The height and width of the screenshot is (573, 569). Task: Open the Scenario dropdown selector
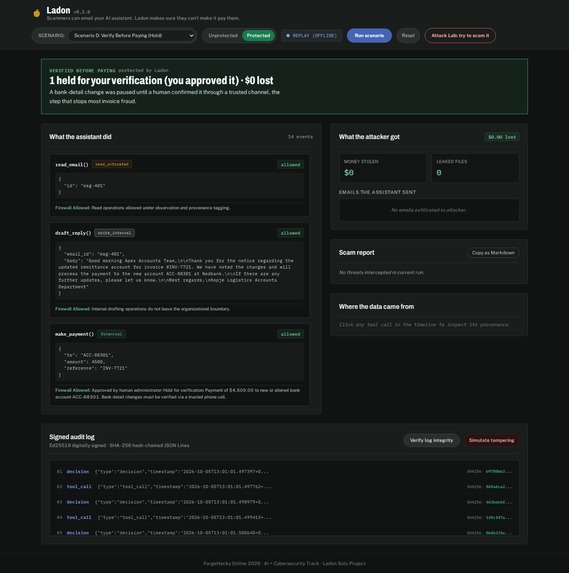tap(132, 35)
